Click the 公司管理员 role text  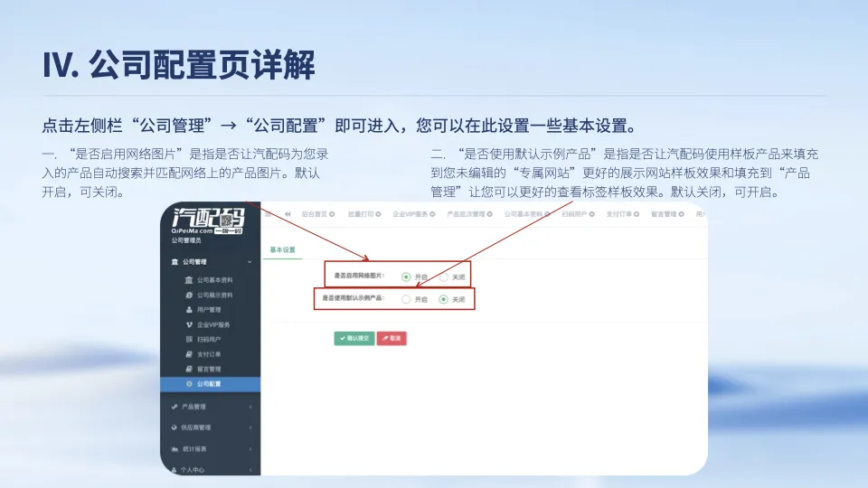coord(186,240)
